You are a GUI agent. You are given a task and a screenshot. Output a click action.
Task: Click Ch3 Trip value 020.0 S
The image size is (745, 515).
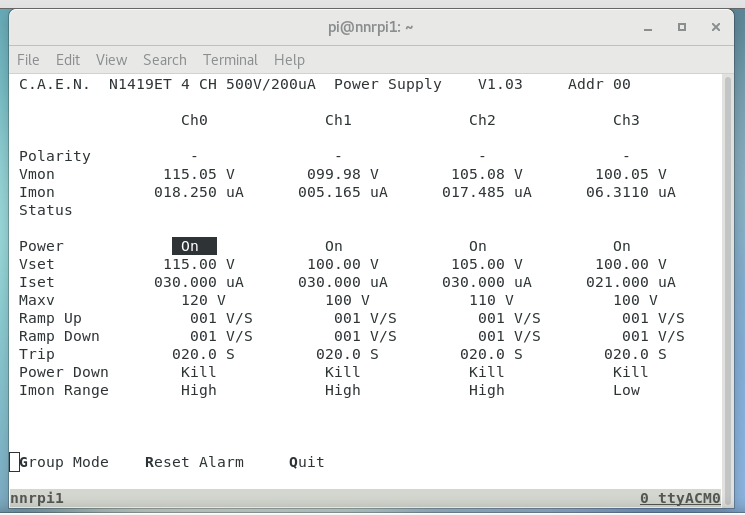tap(635, 354)
